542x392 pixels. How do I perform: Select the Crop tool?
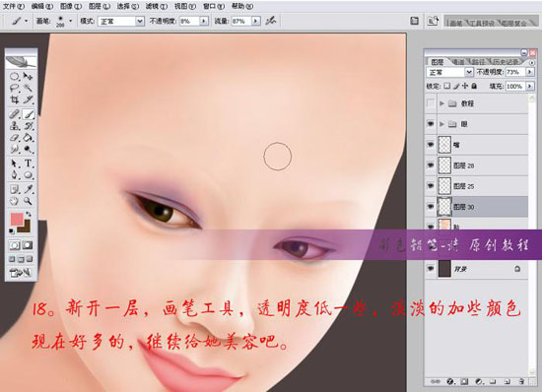click(14, 100)
